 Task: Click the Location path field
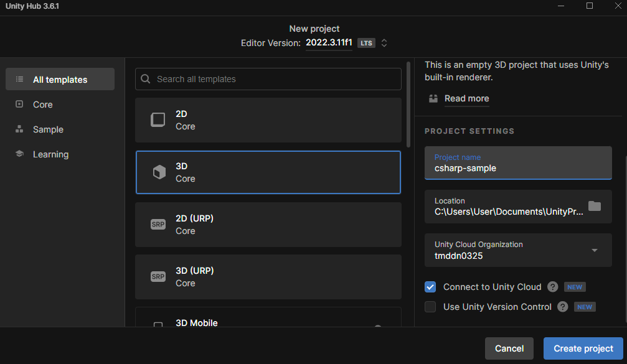click(509, 212)
